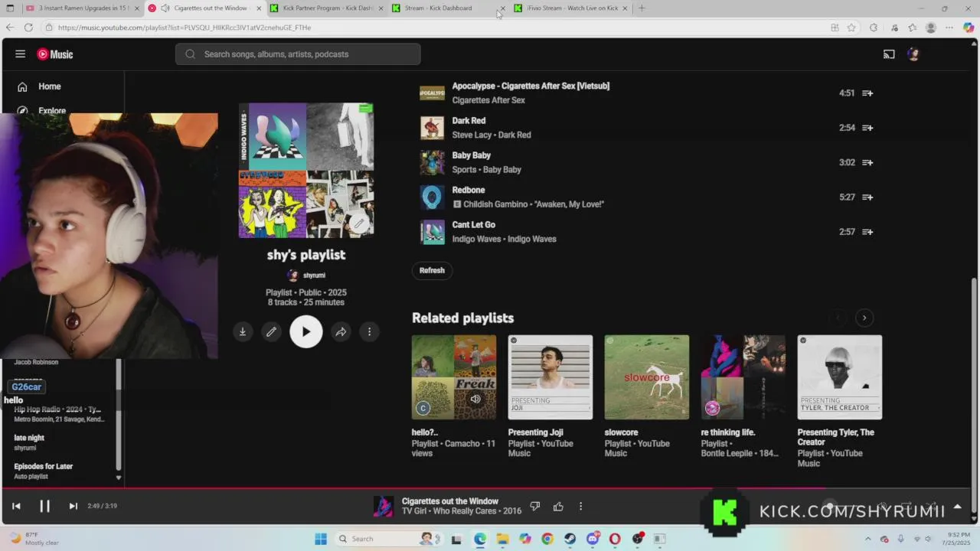Click the search songs input field

tap(298, 54)
